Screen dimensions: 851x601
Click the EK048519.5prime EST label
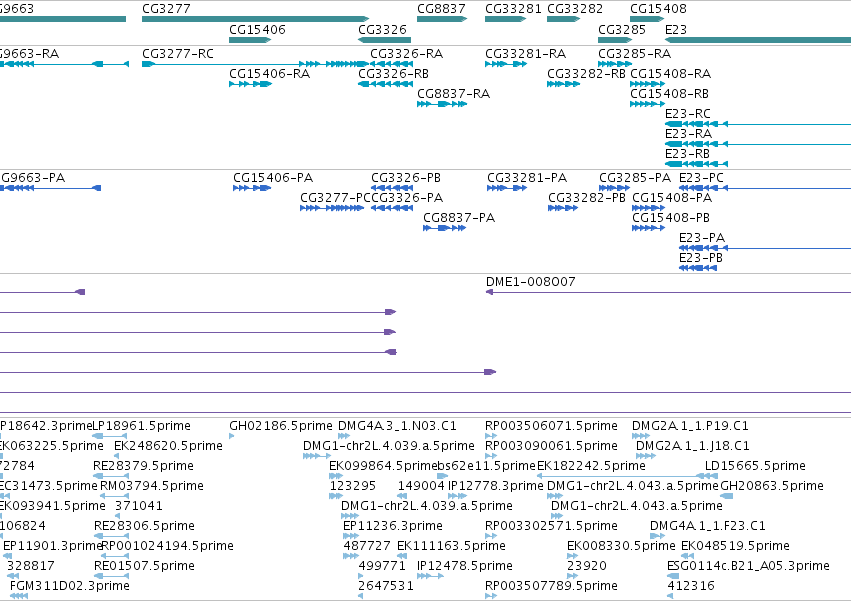(735, 546)
